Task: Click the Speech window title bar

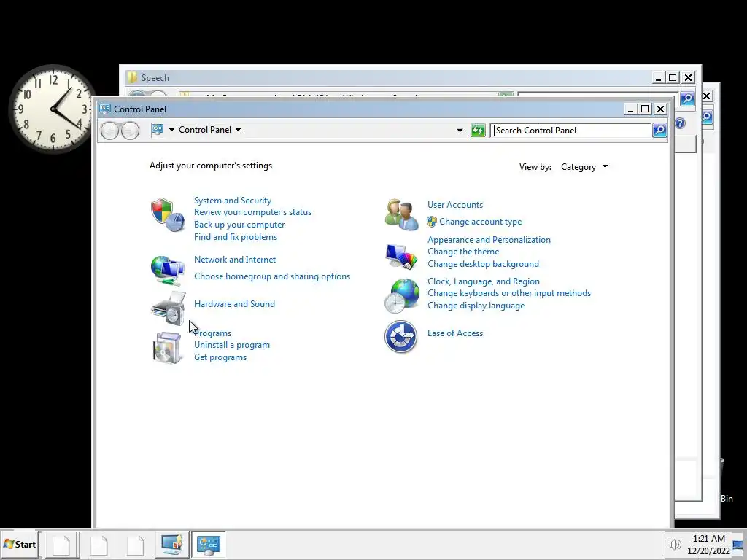Action: click(x=388, y=77)
